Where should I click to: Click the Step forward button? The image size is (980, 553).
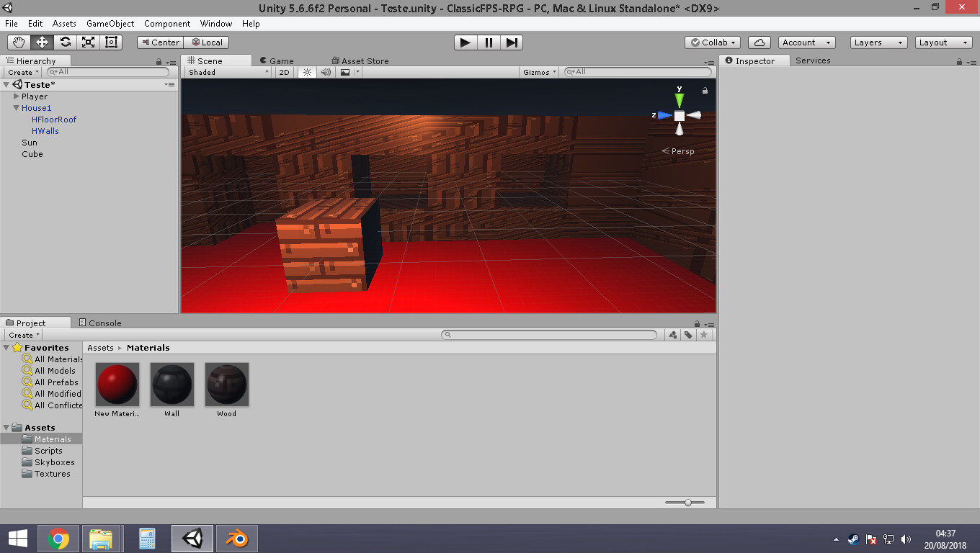tap(512, 42)
